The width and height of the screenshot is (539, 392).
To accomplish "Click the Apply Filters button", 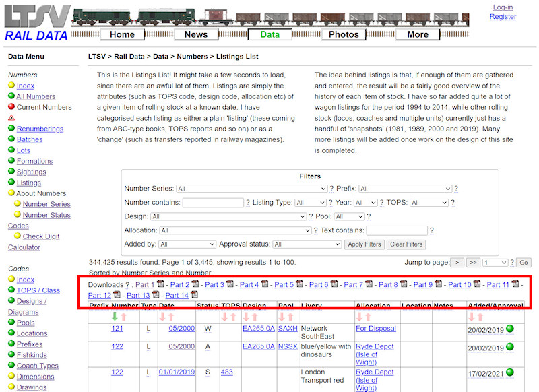I will [364, 244].
